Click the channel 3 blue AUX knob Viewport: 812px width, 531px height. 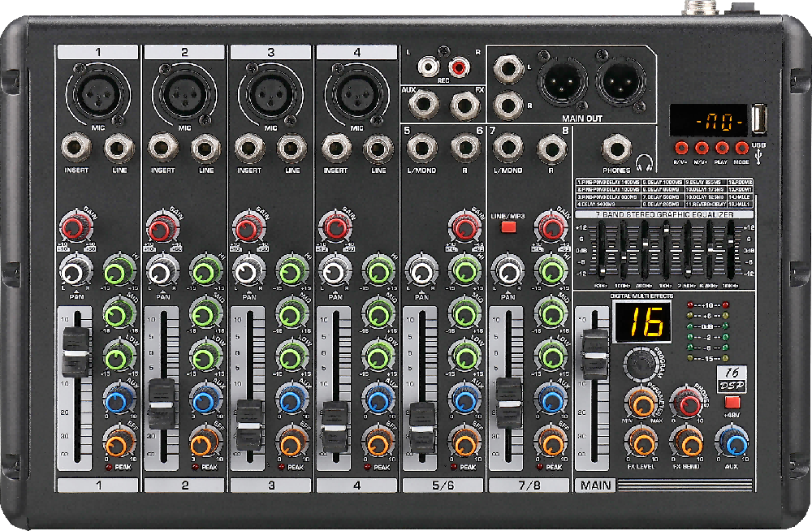click(292, 399)
